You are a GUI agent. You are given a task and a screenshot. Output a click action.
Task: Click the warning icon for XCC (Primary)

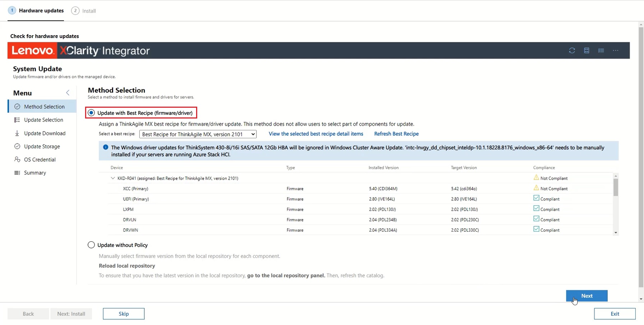[536, 188]
